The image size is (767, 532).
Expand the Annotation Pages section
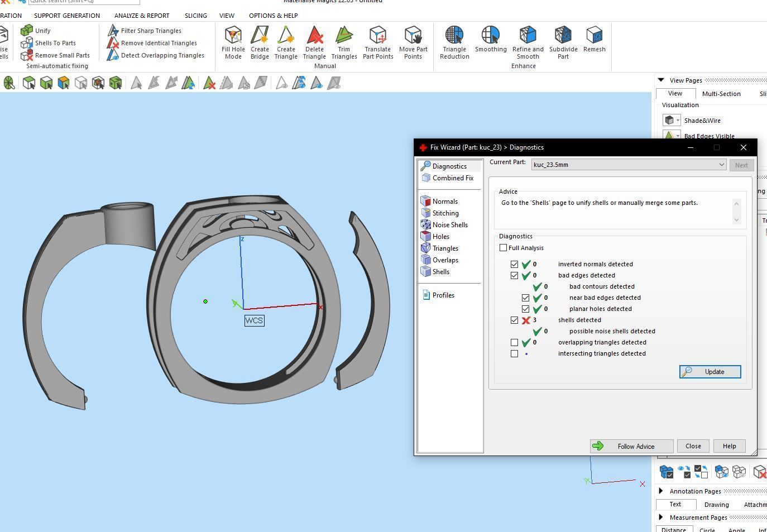tap(661, 491)
